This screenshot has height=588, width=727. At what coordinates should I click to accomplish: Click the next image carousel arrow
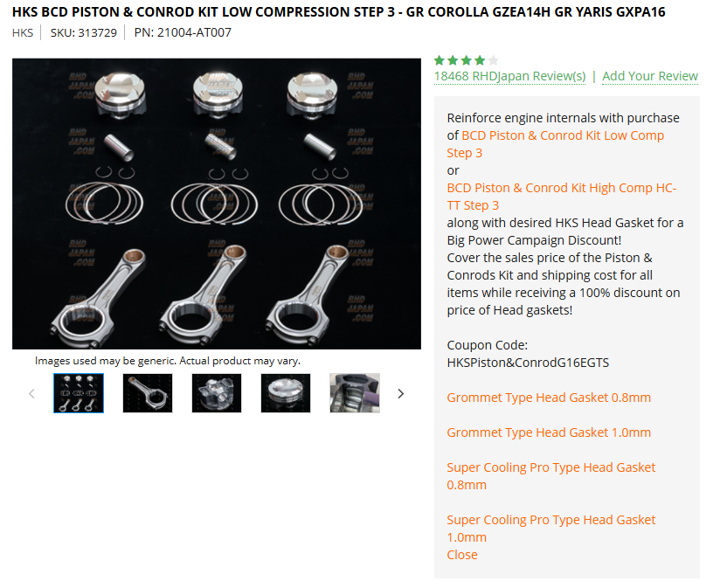(x=400, y=394)
